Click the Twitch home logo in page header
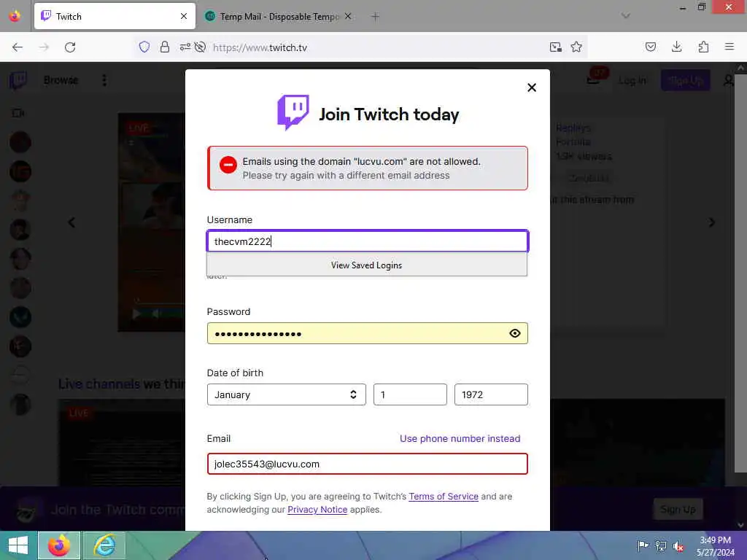 18,80
